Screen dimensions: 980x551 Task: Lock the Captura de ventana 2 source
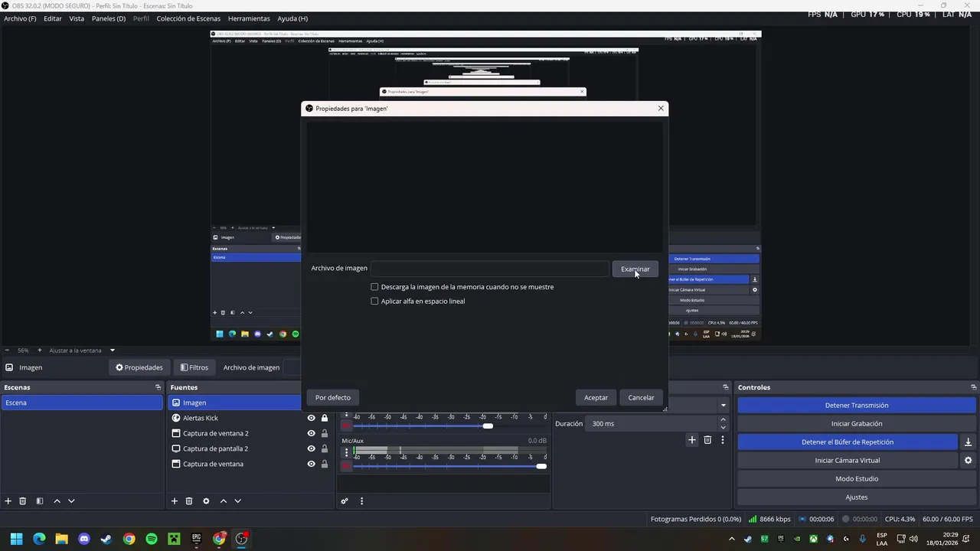[325, 433]
